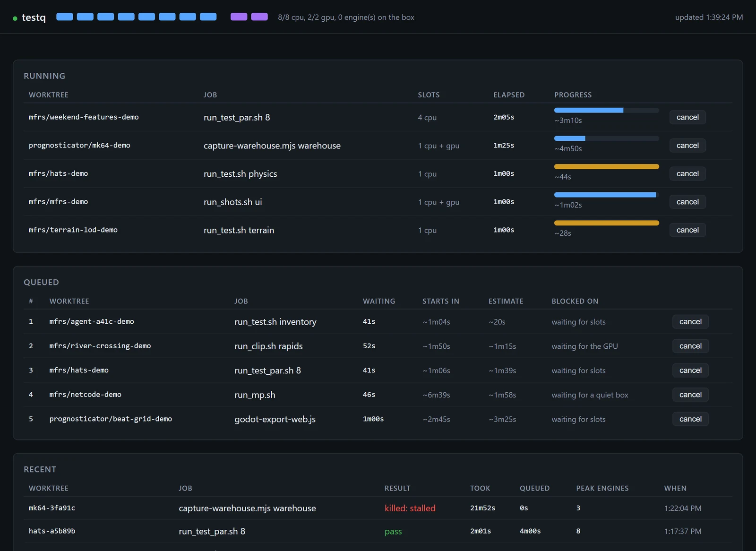The width and height of the screenshot is (756, 551).
Task: Click the '8/8 cpu, 2/2 gpu' summary text
Action: click(x=346, y=17)
